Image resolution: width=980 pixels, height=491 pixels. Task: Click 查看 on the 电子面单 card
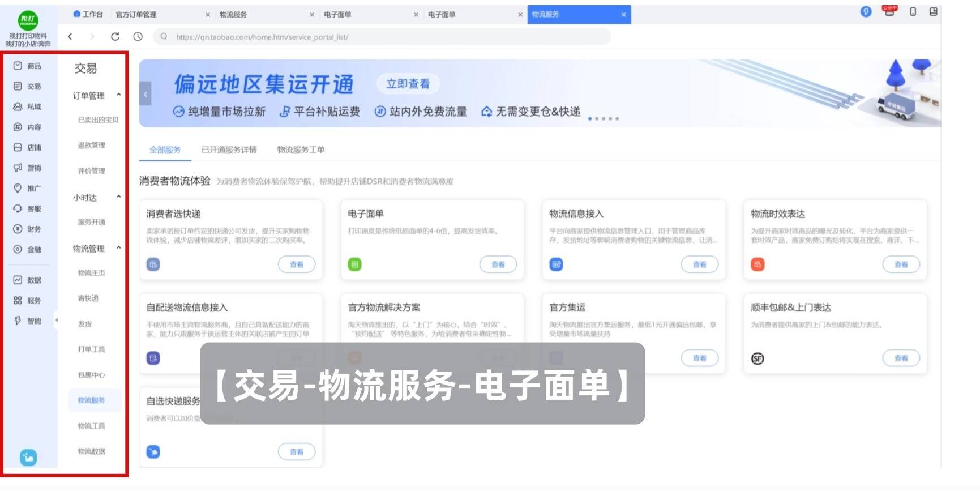tap(498, 264)
